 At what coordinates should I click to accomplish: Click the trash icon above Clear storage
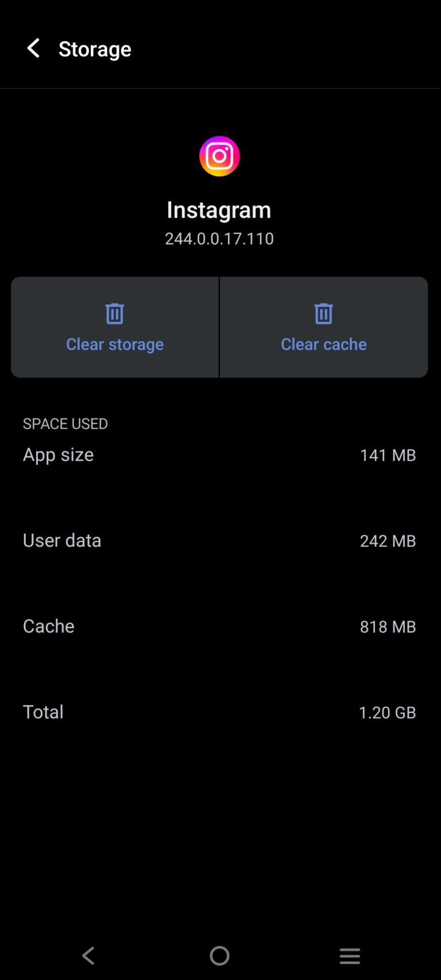click(115, 314)
